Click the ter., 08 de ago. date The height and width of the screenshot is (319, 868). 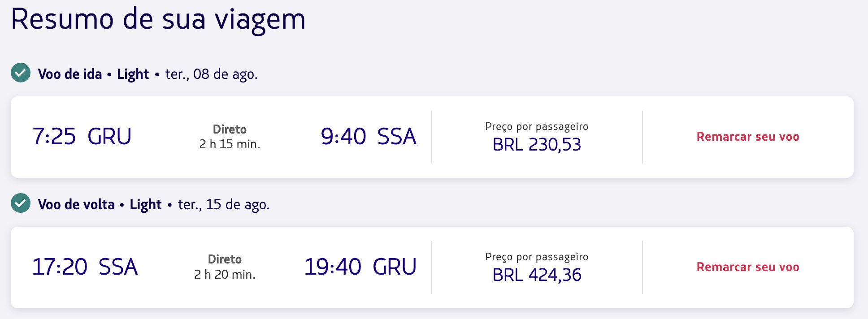click(212, 74)
